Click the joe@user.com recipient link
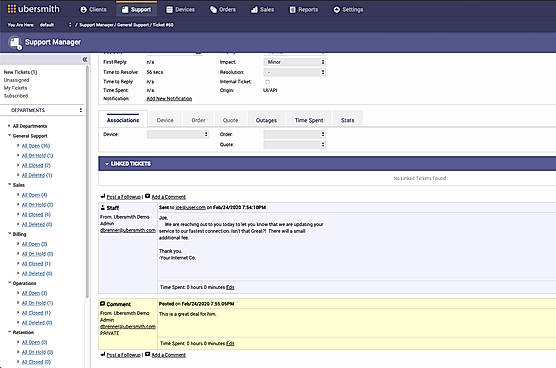The image size is (556, 368). pyautogui.click(x=190, y=207)
